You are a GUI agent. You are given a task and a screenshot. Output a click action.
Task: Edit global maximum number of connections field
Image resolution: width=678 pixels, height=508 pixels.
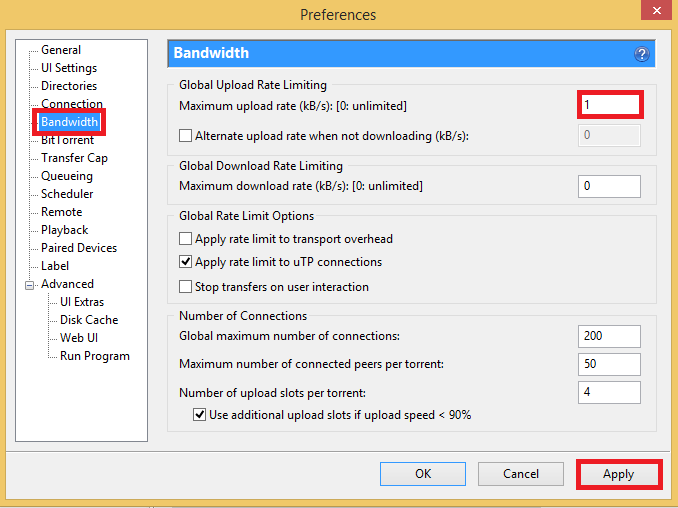coord(609,336)
